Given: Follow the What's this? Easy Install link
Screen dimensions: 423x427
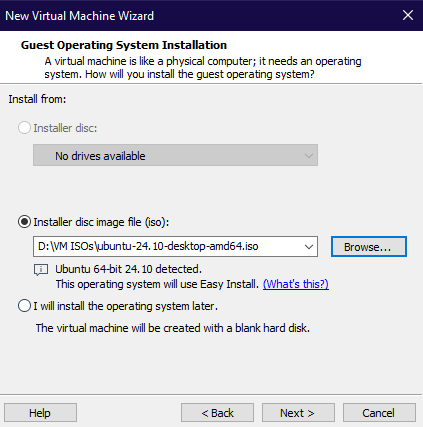Looking at the screenshot, I should [296, 284].
